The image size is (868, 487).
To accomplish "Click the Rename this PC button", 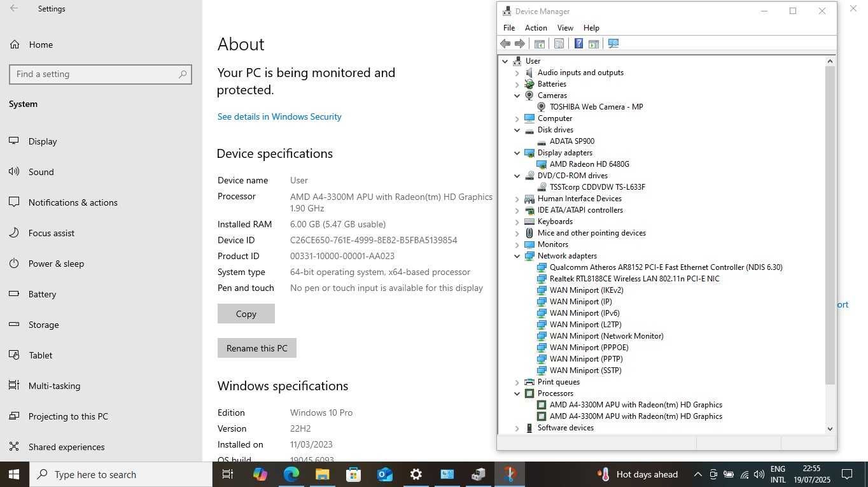I will point(257,348).
